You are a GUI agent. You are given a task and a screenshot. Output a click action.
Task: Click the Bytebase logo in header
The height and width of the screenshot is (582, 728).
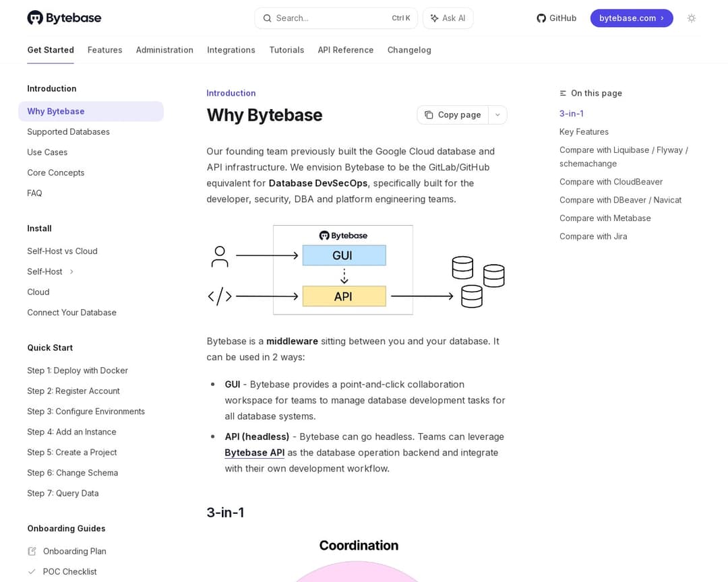tap(64, 18)
